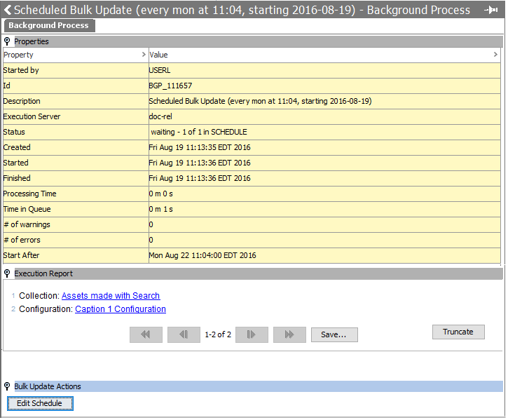Select the waiting status value
This screenshot has height=420, width=508.
324,133
